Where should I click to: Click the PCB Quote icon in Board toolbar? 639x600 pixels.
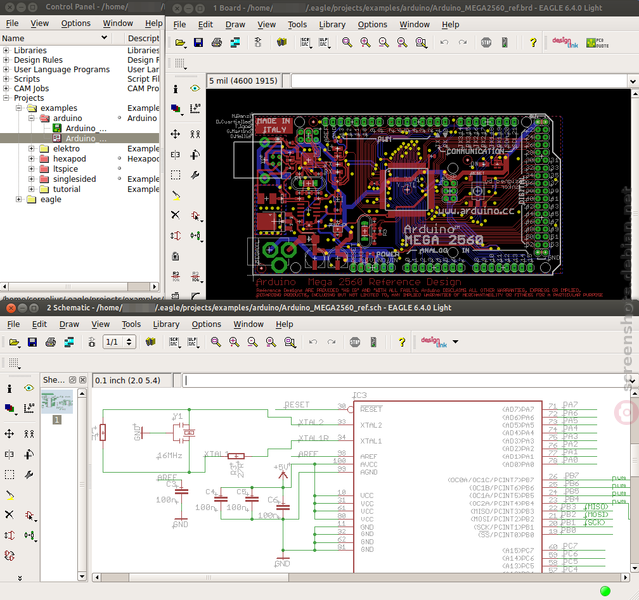pyautogui.click(x=597, y=42)
